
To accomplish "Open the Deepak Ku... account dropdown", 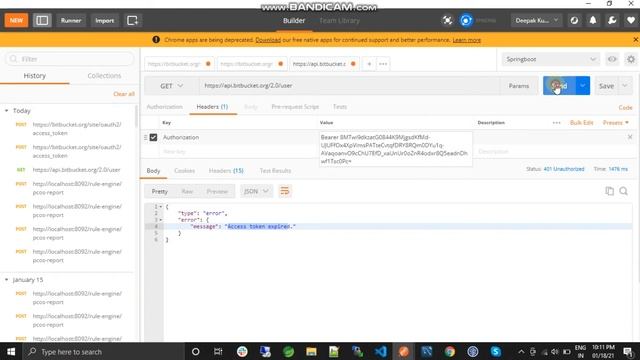I will [536, 20].
